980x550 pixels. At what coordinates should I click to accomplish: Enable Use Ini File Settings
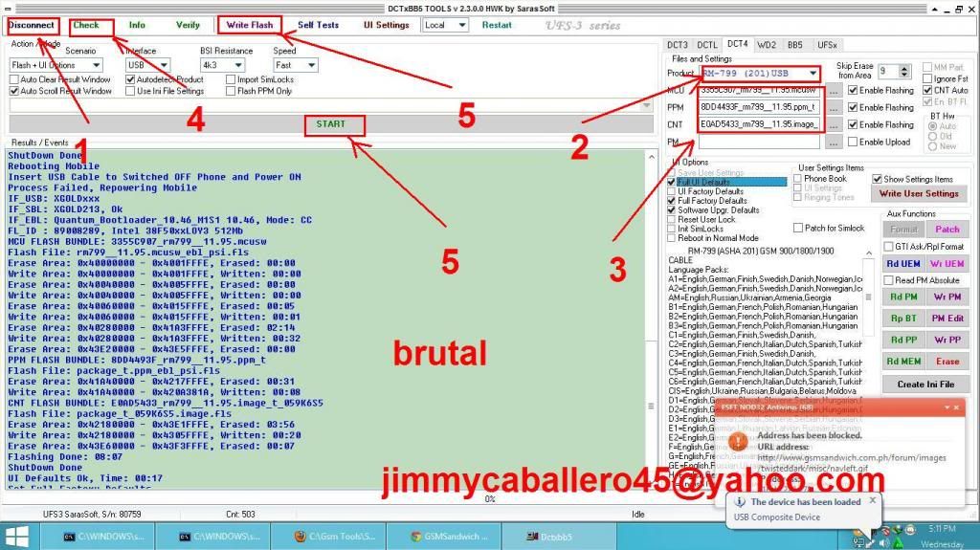click(x=130, y=91)
